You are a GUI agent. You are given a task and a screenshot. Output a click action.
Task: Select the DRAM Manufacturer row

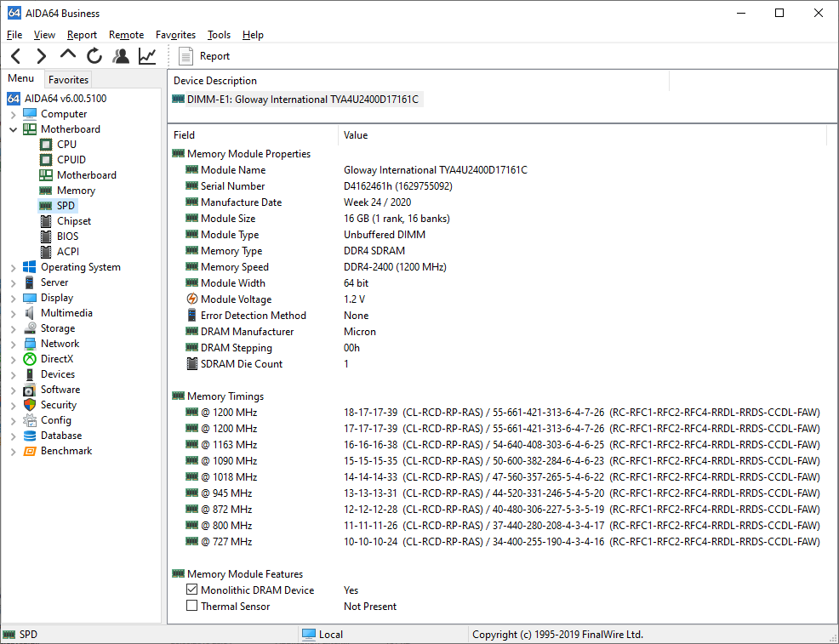tap(281, 332)
